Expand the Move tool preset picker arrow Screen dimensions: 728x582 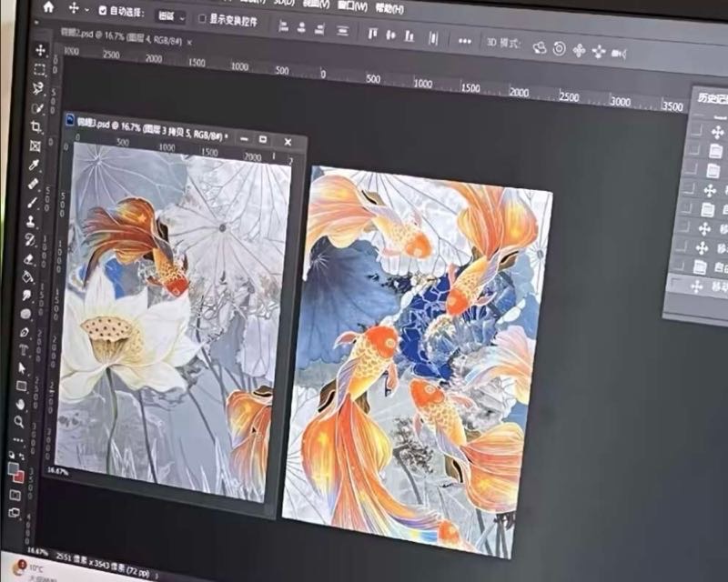tap(86, 10)
